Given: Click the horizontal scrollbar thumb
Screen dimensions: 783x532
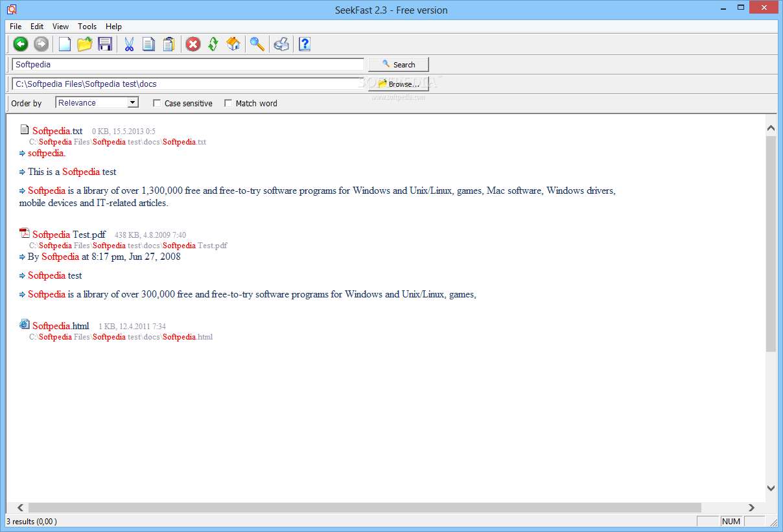Looking at the screenshot, I should 365,507.
